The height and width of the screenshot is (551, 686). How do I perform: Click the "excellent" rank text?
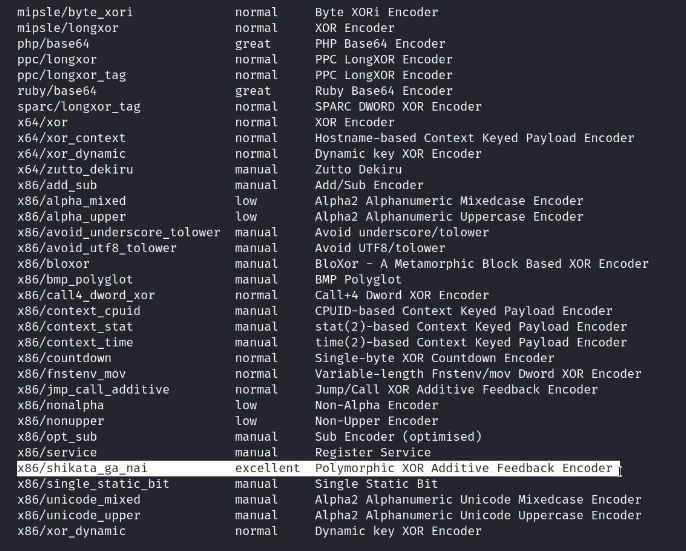[x=267, y=468]
